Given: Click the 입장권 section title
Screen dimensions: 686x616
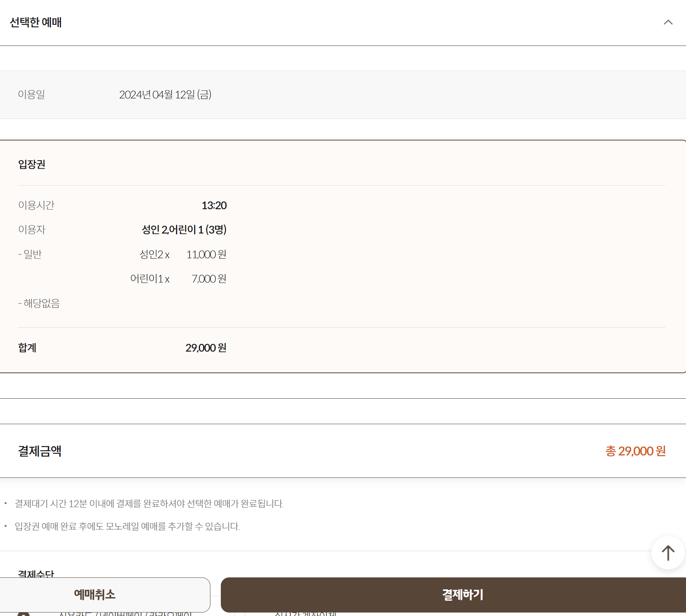Looking at the screenshot, I should (x=32, y=164).
